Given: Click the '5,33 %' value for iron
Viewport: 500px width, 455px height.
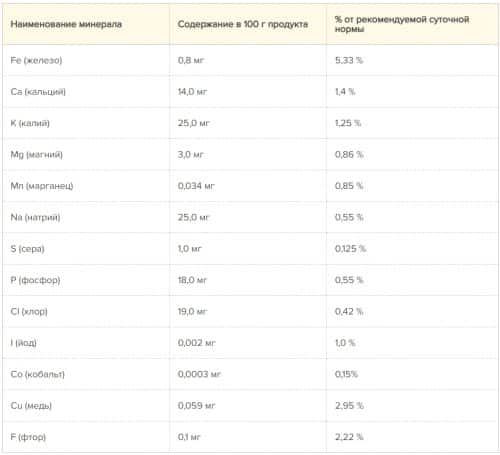Looking at the screenshot, I should pyautogui.click(x=349, y=60).
